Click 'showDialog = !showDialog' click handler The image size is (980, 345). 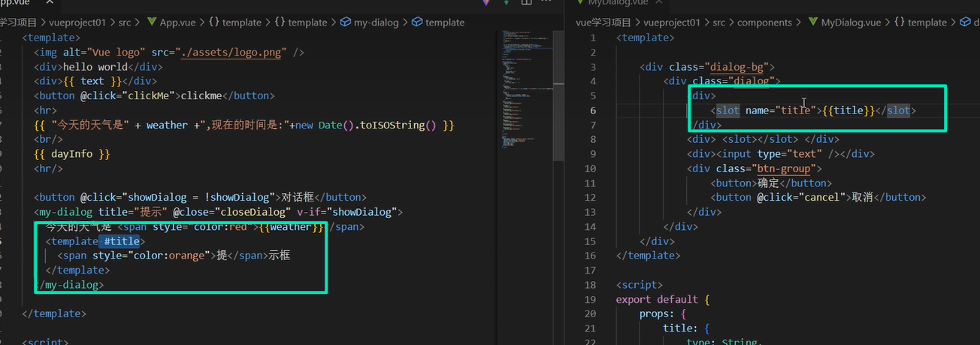(x=199, y=198)
